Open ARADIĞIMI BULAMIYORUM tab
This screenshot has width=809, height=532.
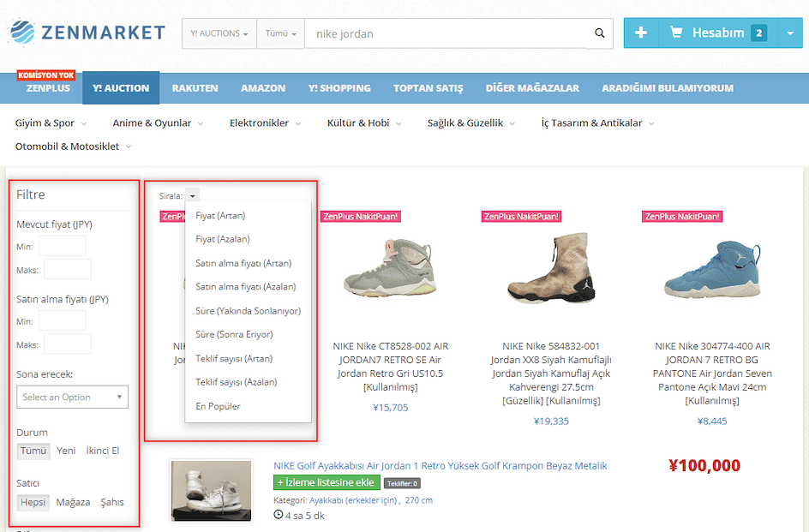click(668, 87)
